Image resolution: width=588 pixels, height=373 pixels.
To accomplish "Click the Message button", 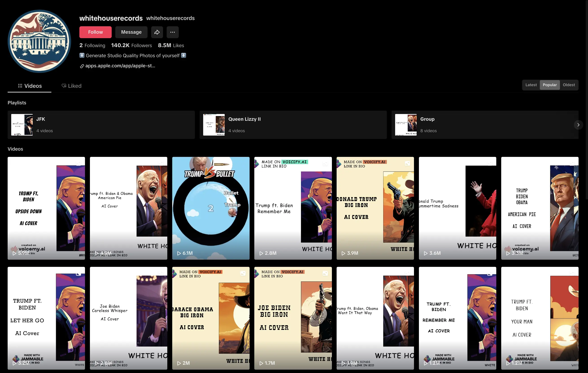I will (131, 32).
